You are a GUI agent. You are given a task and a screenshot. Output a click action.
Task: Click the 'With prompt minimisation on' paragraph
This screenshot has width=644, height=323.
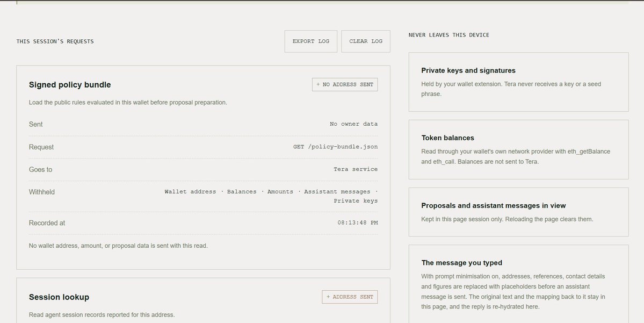[x=513, y=291]
